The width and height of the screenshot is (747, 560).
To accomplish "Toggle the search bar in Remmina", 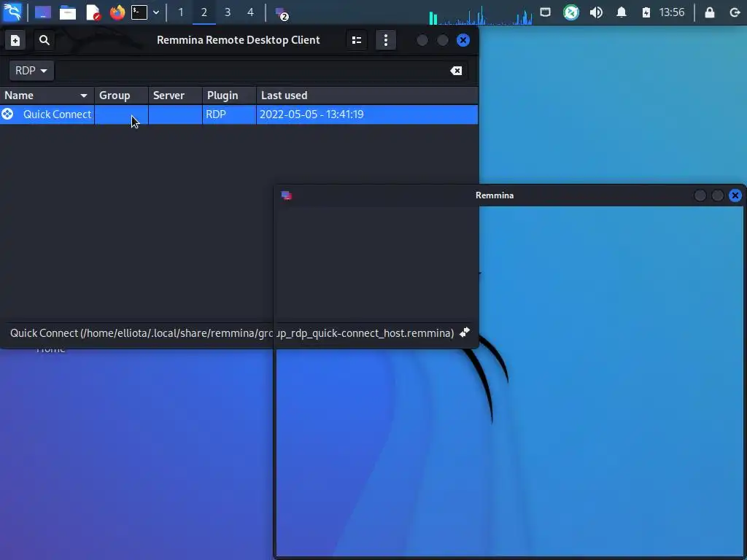I will (x=44, y=41).
